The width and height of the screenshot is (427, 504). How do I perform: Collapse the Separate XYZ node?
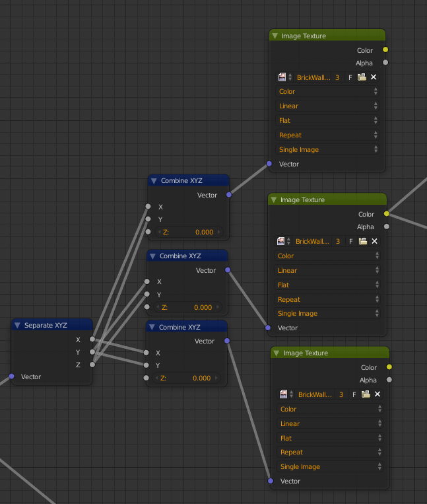pos(18,325)
